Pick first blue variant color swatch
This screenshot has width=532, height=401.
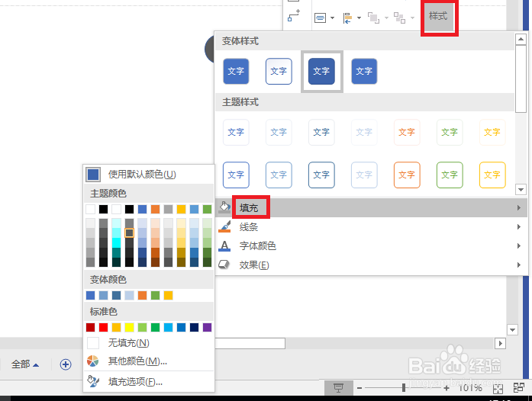91,295
